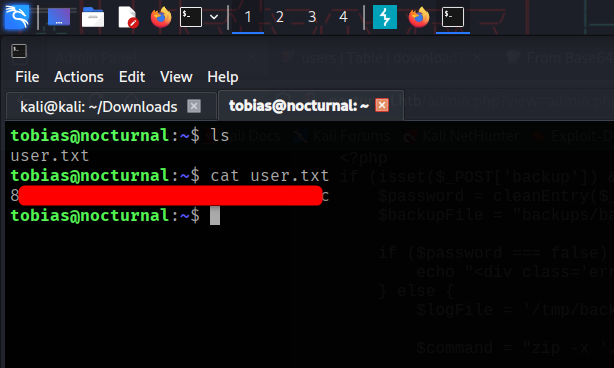Focus the running Firefox window in taskbar
614x368 pixels.
(x=419, y=17)
